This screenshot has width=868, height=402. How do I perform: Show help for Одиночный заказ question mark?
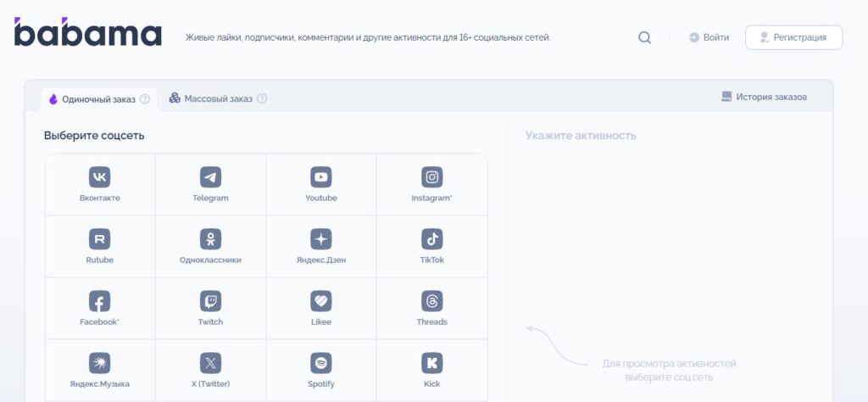pos(144,99)
